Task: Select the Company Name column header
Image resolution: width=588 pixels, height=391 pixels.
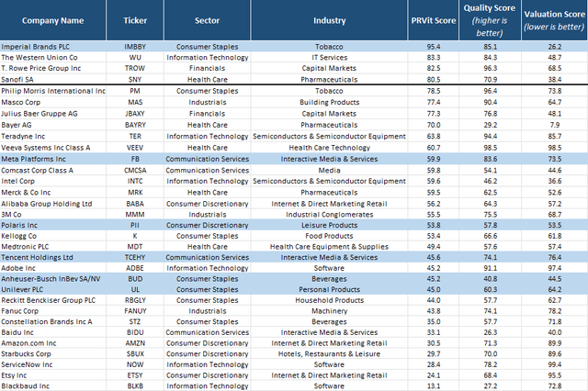Action: tap(53, 20)
